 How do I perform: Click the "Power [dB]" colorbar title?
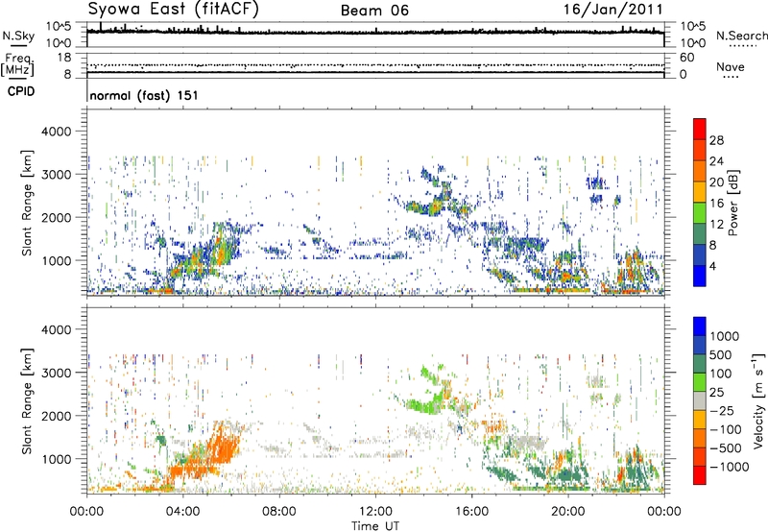pos(733,203)
